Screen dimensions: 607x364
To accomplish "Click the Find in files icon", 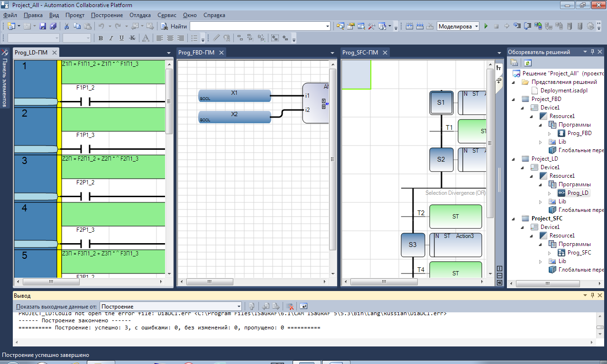I will click(x=340, y=27).
